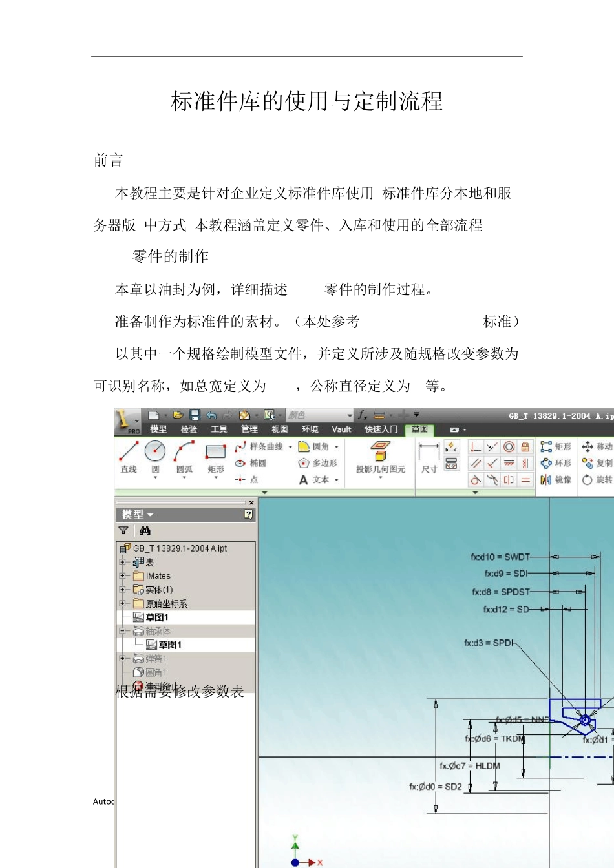This screenshot has height=868, width=614.
Task: Switch to the 快速入门 ribbon tab
Action: tap(381, 429)
